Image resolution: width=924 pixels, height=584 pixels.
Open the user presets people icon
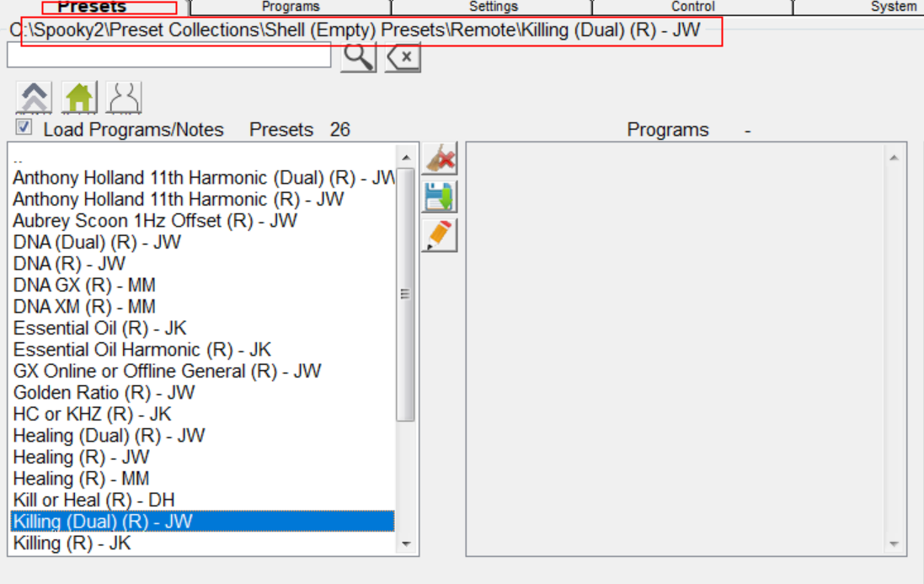click(124, 98)
